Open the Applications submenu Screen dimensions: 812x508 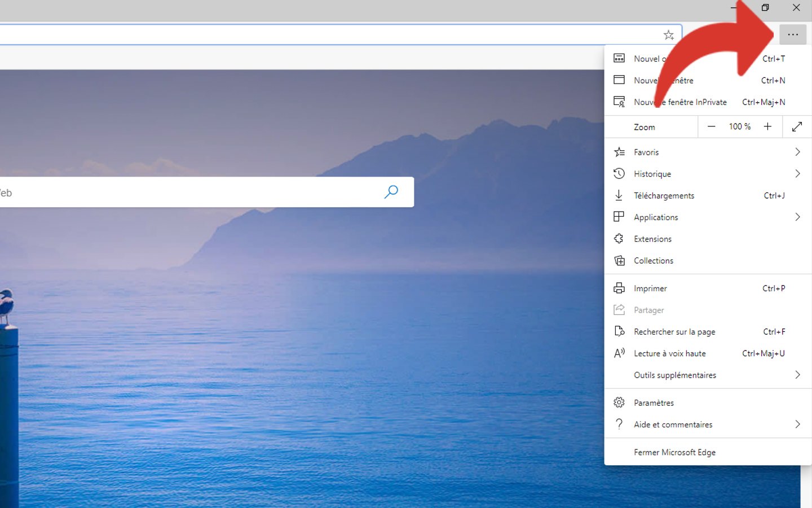tap(656, 217)
